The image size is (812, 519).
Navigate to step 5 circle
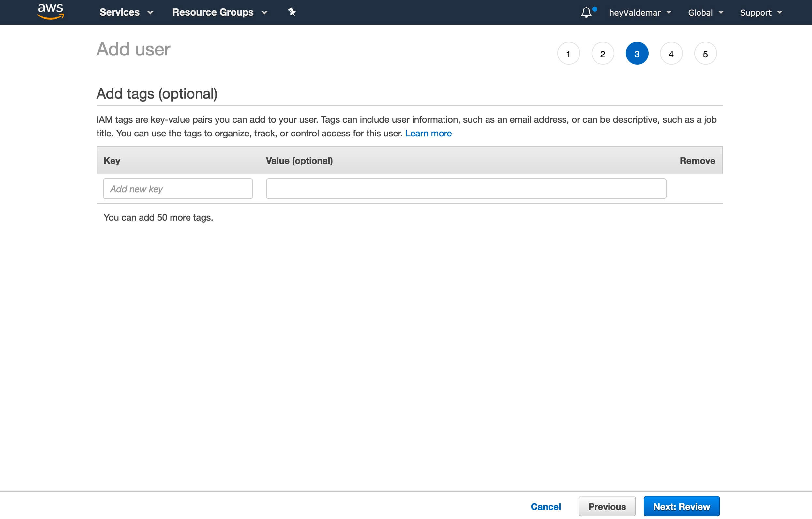pos(705,54)
